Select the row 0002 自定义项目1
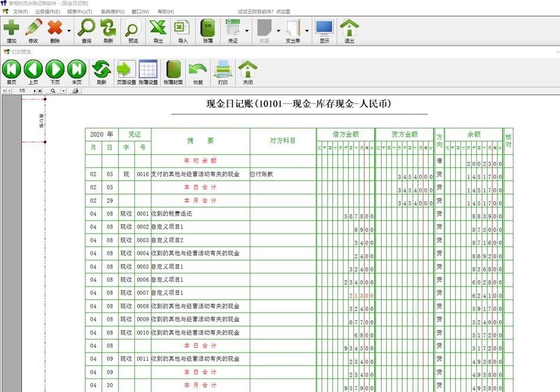The height and width of the screenshot is (392, 560). [299, 227]
